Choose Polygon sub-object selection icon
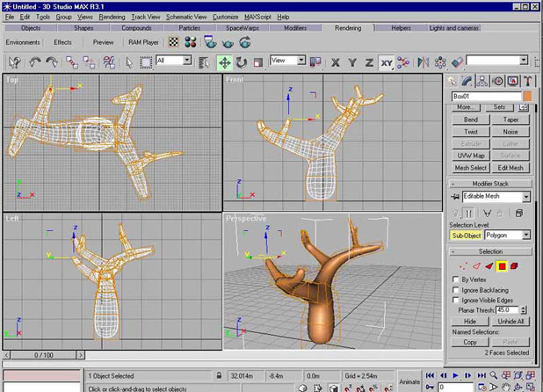 502,265
